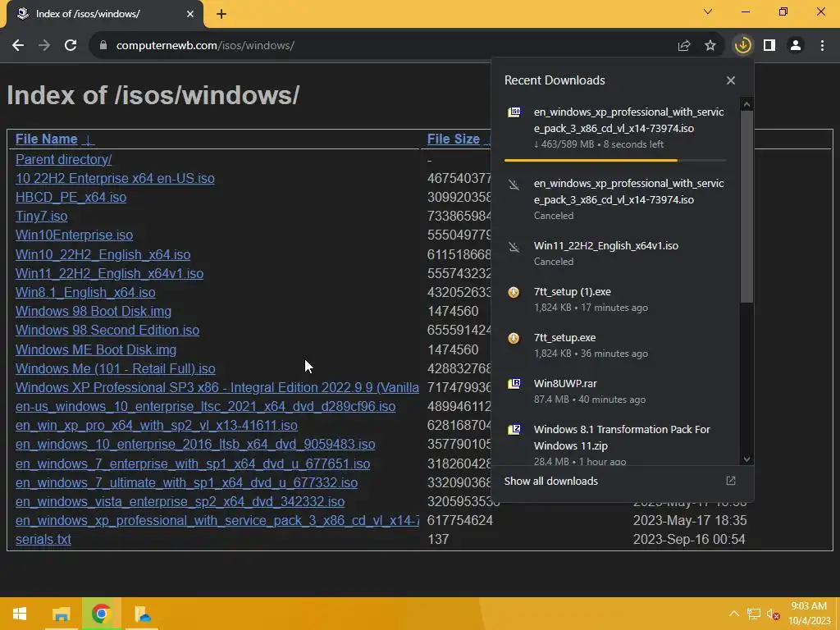The image size is (840, 630).
Task: Open the Windows Start menu
Action: click(20, 614)
